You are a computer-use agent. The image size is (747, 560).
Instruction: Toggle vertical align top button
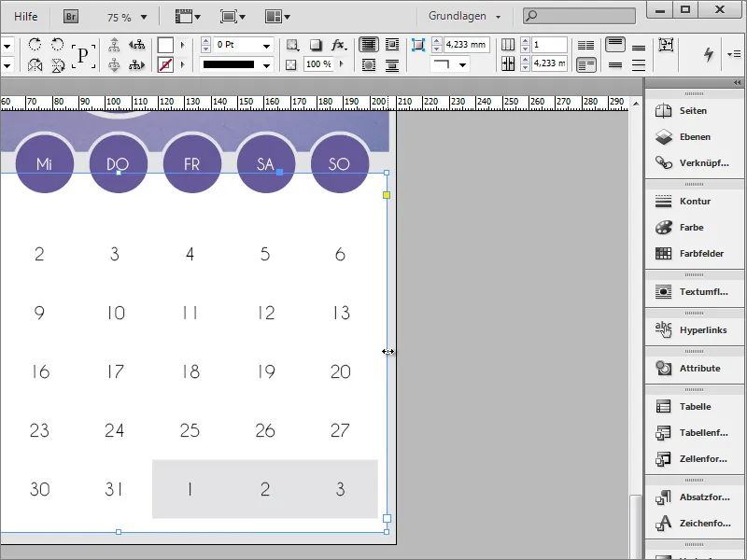pos(615,45)
